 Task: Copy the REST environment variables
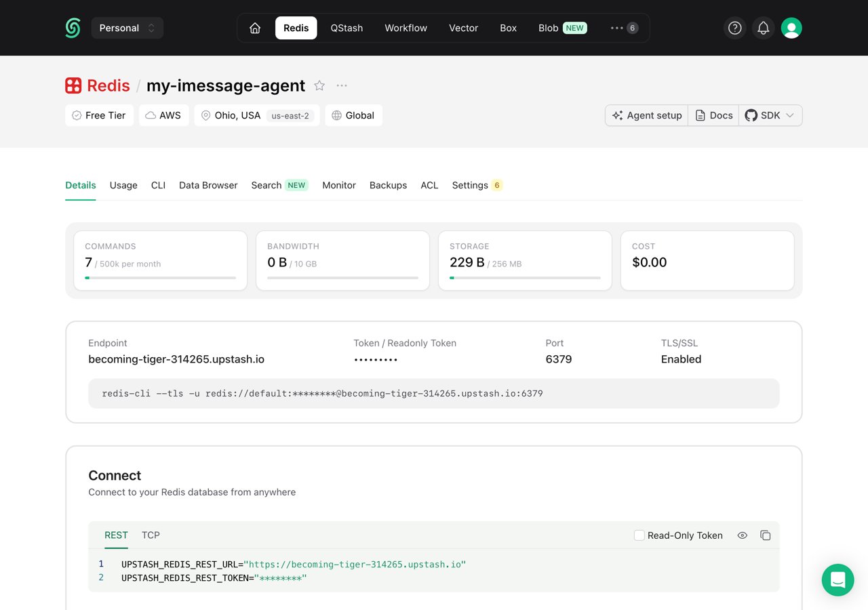tap(766, 535)
